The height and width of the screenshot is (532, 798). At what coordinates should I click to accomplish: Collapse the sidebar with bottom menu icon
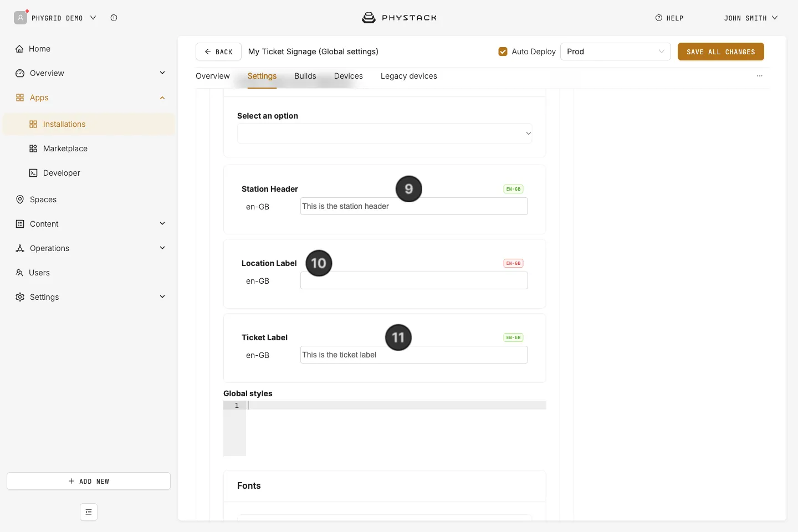(x=89, y=512)
